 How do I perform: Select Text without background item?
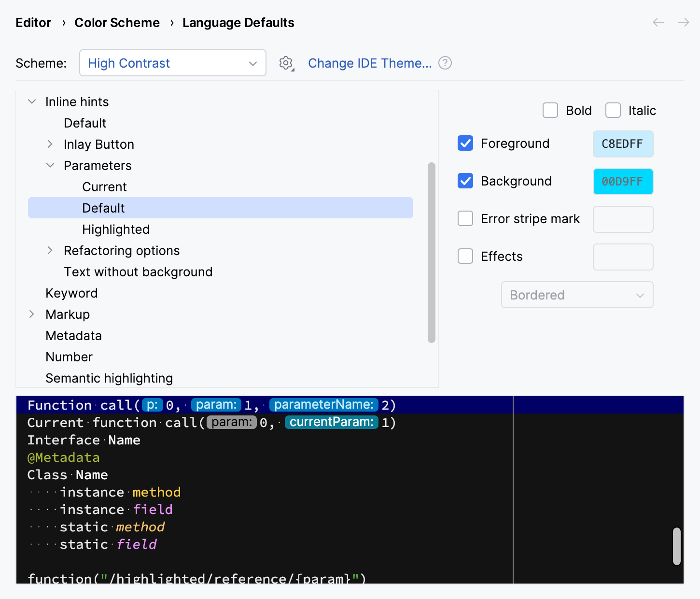pos(138,272)
